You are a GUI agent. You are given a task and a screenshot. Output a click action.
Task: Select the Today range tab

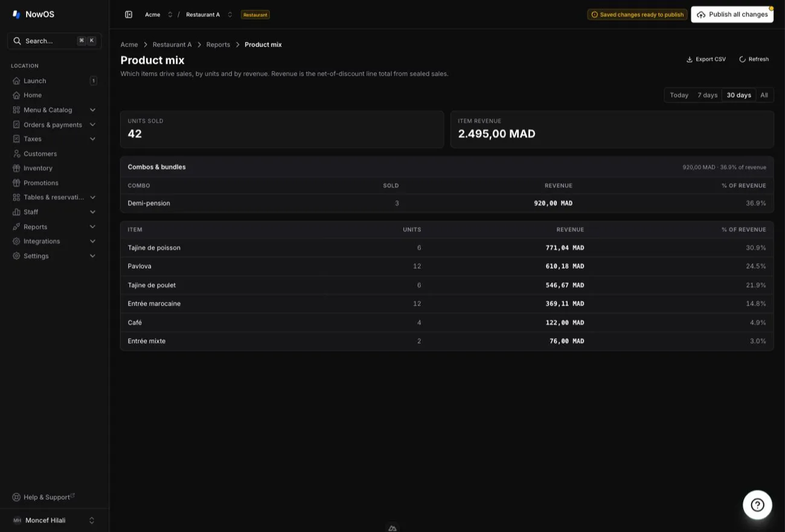coord(679,95)
